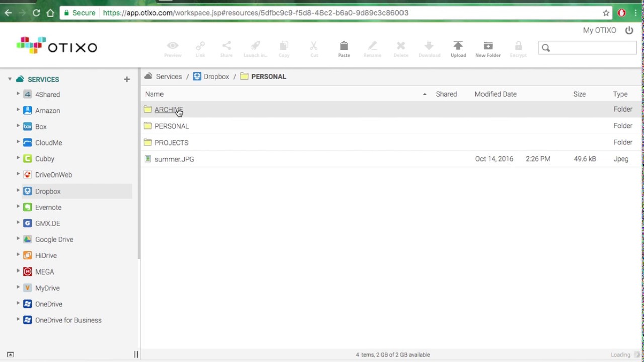This screenshot has width=644, height=362.
Task: Sort by the Shared column header
Action: click(x=446, y=94)
